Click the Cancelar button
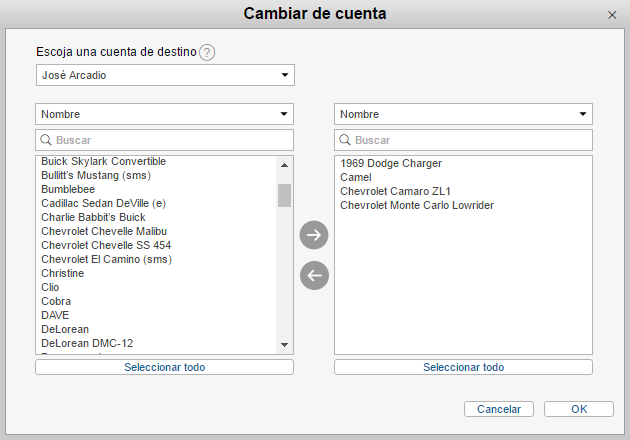Image resolution: width=630 pixels, height=440 pixels. [499, 409]
